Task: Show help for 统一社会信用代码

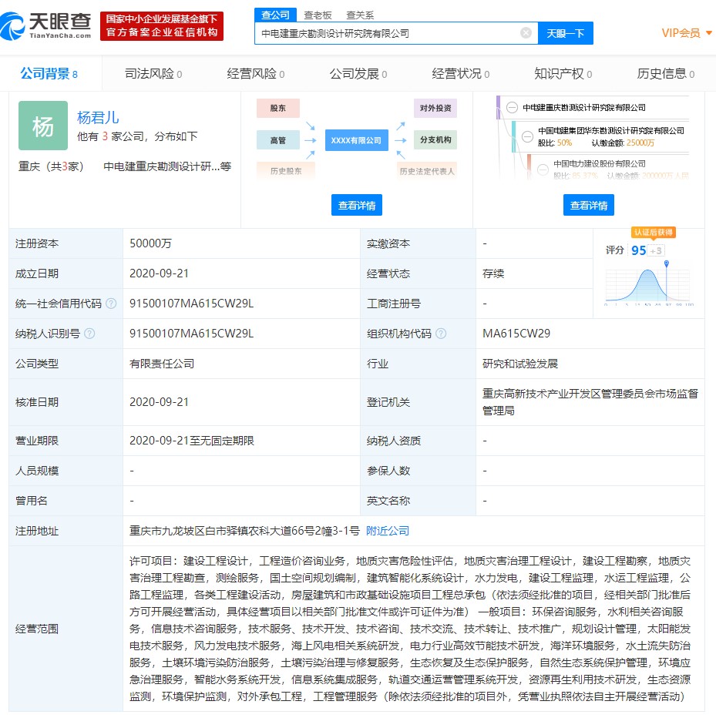Action: tap(111, 304)
